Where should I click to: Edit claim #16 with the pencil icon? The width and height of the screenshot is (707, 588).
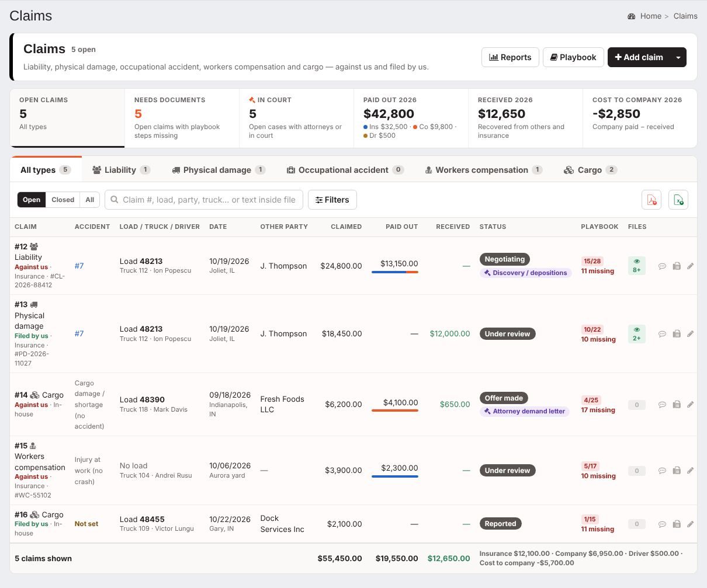pos(690,524)
